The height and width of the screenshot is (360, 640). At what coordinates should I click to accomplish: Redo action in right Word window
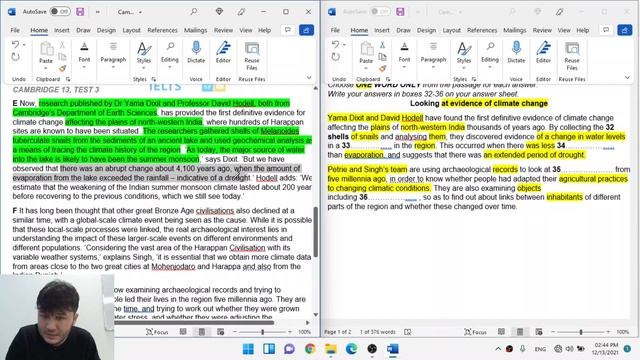tap(335, 57)
